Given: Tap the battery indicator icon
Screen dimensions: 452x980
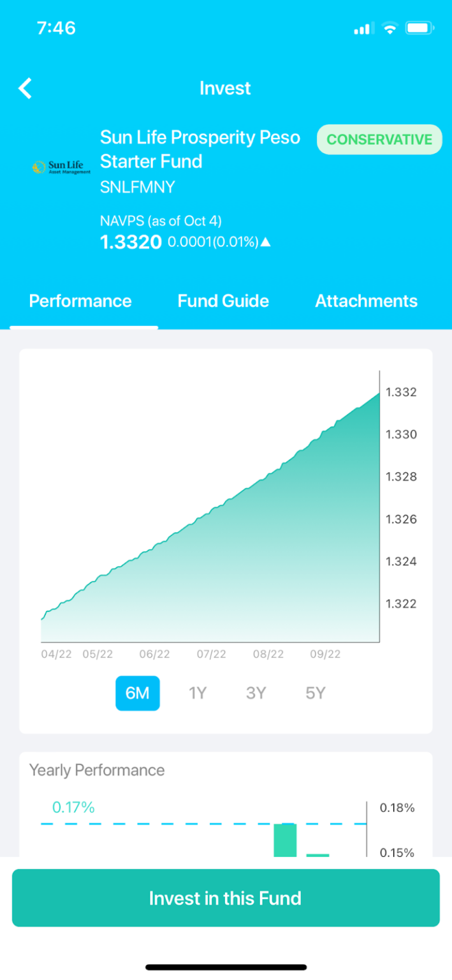Looking at the screenshot, I should (x=418, y=27).
